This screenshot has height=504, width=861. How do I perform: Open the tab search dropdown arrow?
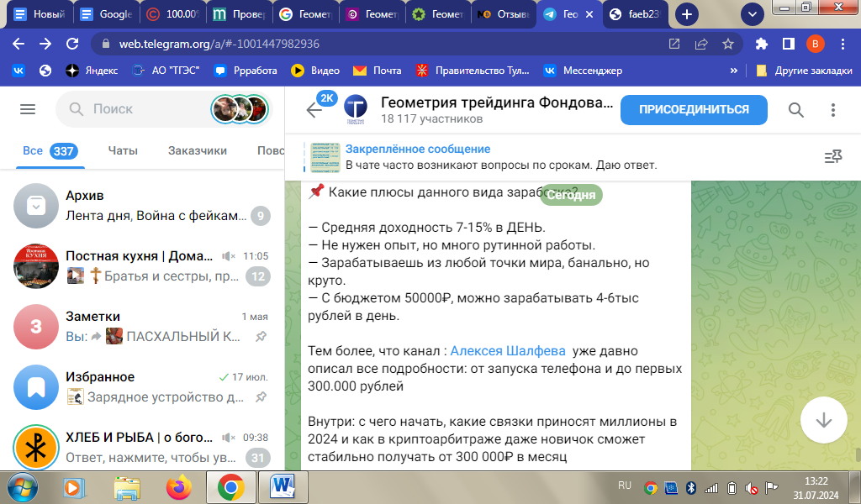pyautogui.click(x=751, y=14)
